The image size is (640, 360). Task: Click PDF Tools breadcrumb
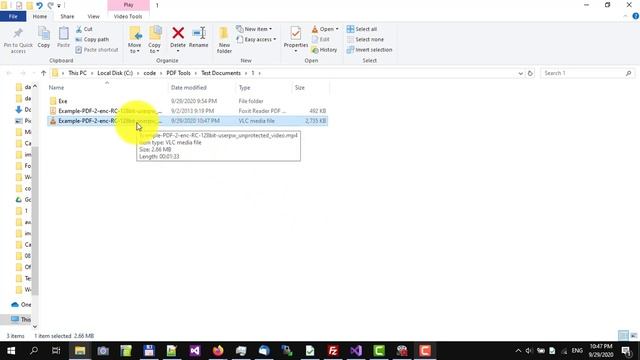(x=178, y=73)
